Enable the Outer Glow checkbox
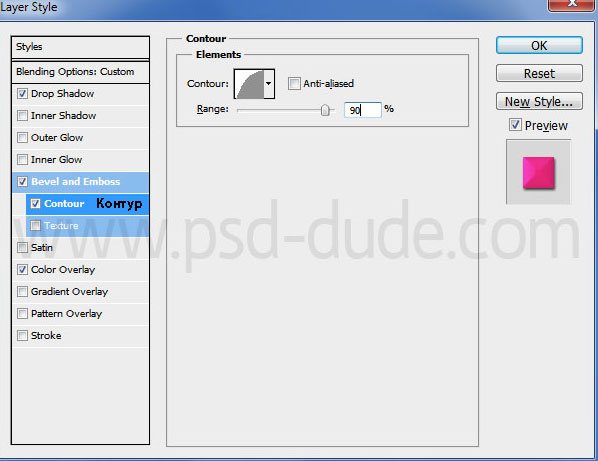 point(23,137)
